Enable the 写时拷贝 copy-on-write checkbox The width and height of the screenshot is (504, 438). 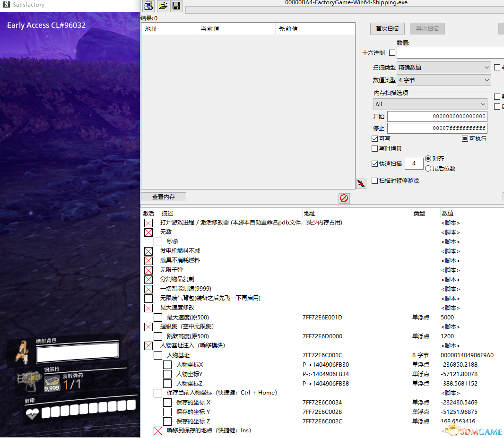[374, 149]
